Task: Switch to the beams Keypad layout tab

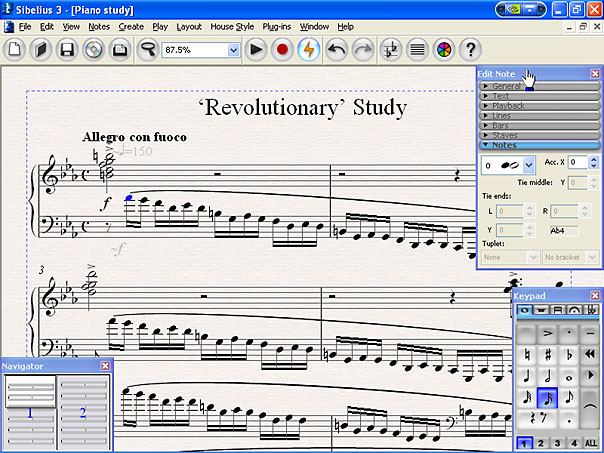Action: pyautogui.click(x=557, y=310)
